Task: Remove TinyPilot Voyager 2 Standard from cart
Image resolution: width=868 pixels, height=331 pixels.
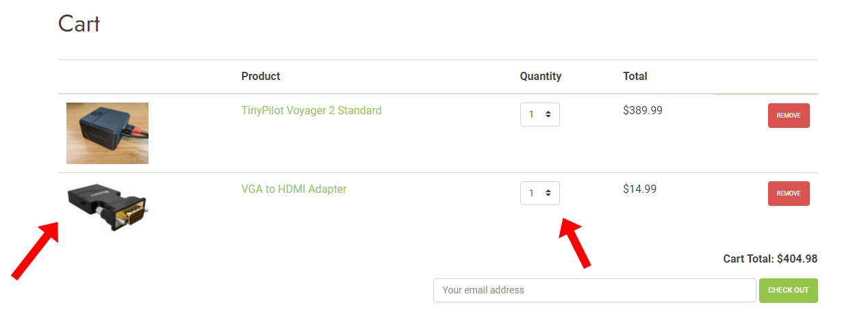Action: (789, 116)
